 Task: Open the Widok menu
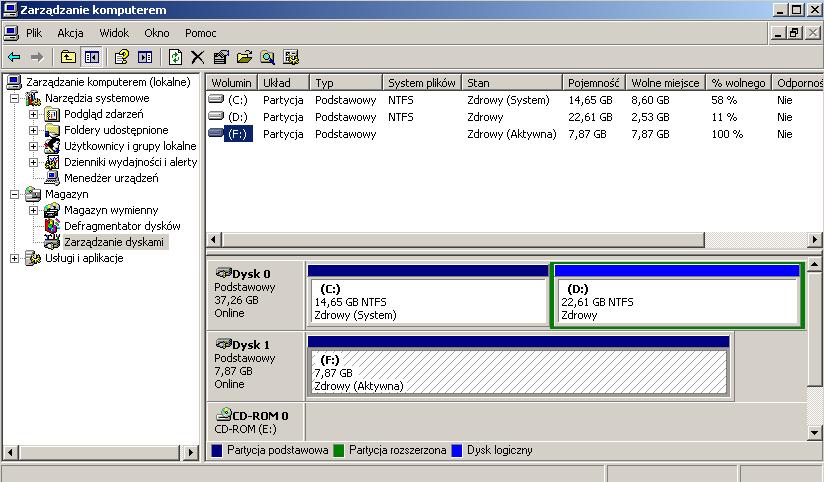click(114, 33)
